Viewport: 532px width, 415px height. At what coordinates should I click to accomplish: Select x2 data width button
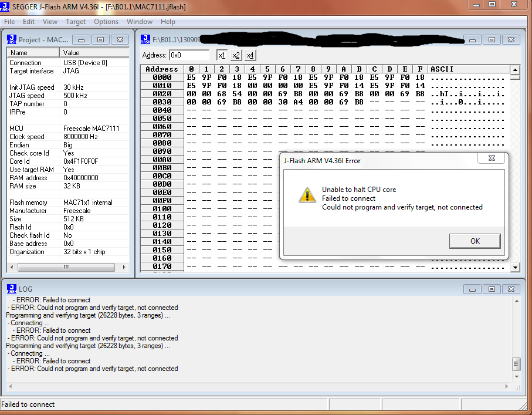pyautogui.click(x=236, y=55)
